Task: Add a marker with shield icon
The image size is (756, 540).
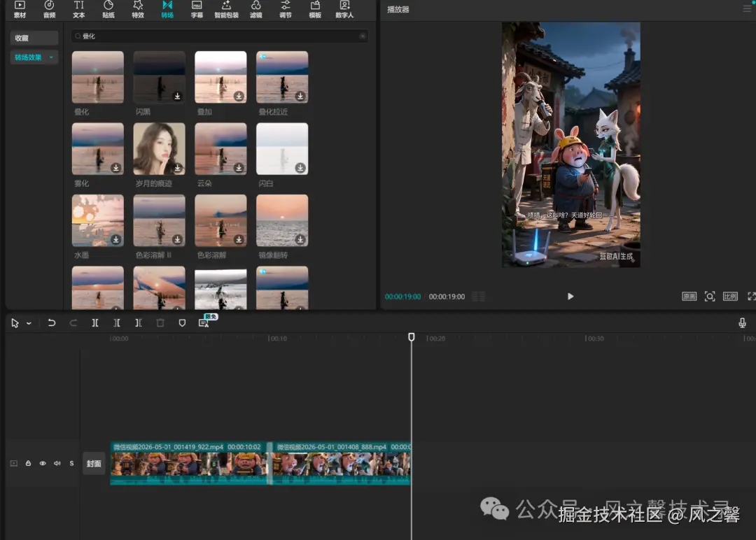Action: point(182,322)
